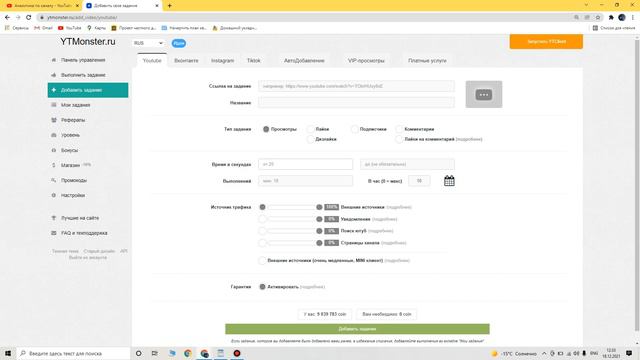Click the Темная тема link
Image resolution: width=640 pixels, height=360 pixels.
[x=65, y=251]
